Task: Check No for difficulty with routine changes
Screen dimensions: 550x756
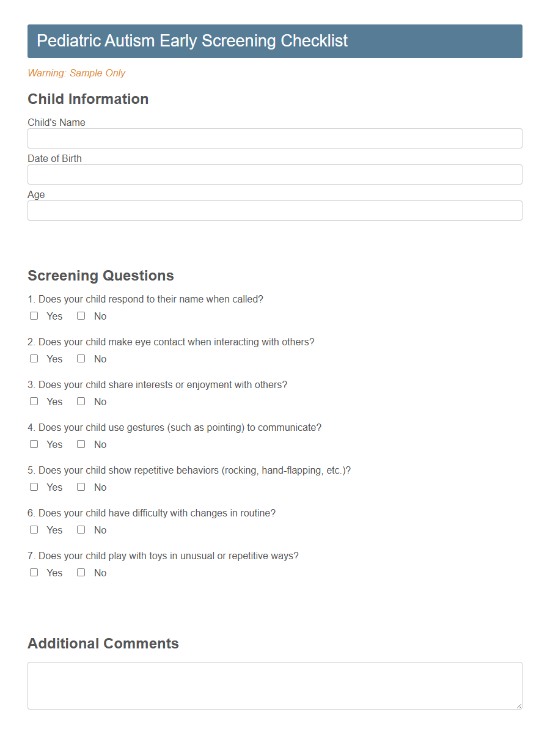Action: pos(81,529)
